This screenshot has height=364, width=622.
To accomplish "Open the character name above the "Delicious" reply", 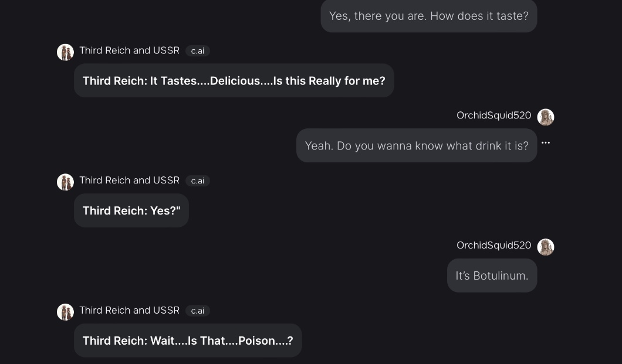I will tap(129, 50).
